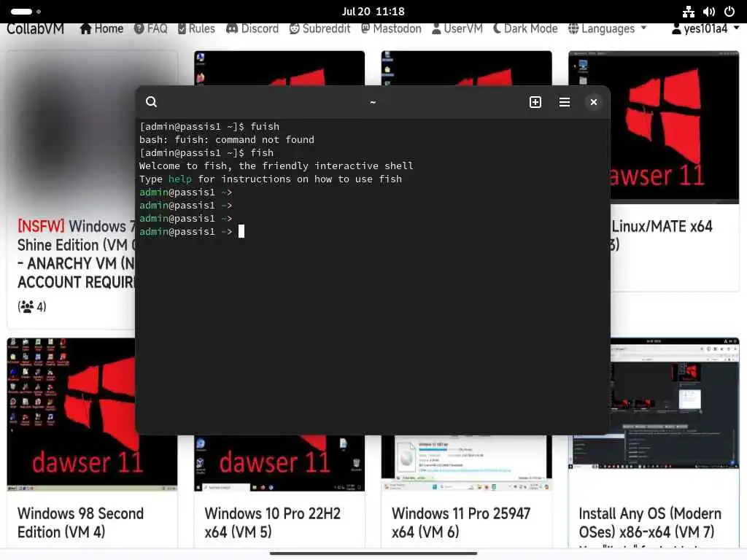Open the Windows 98 Second Edition (VM 4) title
747x560 pixels.
[80, 522]
